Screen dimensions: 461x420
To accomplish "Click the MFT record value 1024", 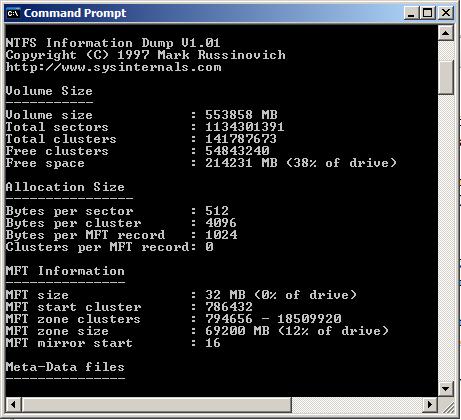I will pyautogui.click(x=221, y=235).
